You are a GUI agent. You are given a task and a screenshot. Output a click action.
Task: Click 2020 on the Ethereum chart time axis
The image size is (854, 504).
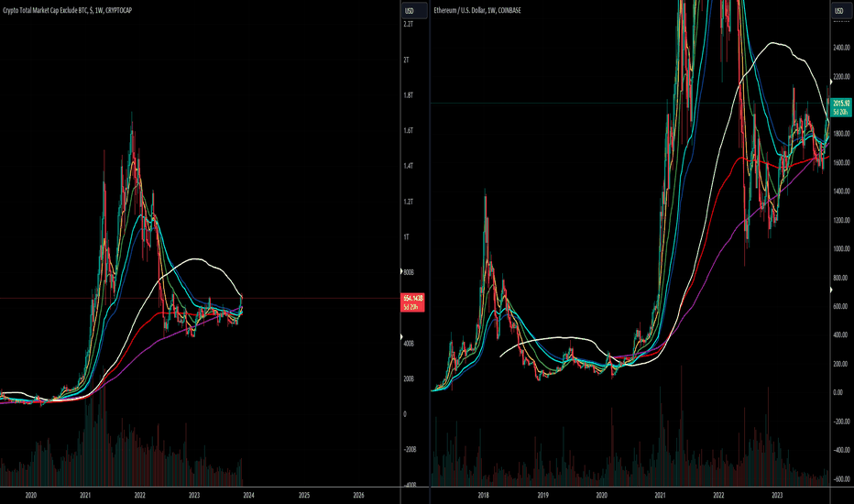pos(602,495)
